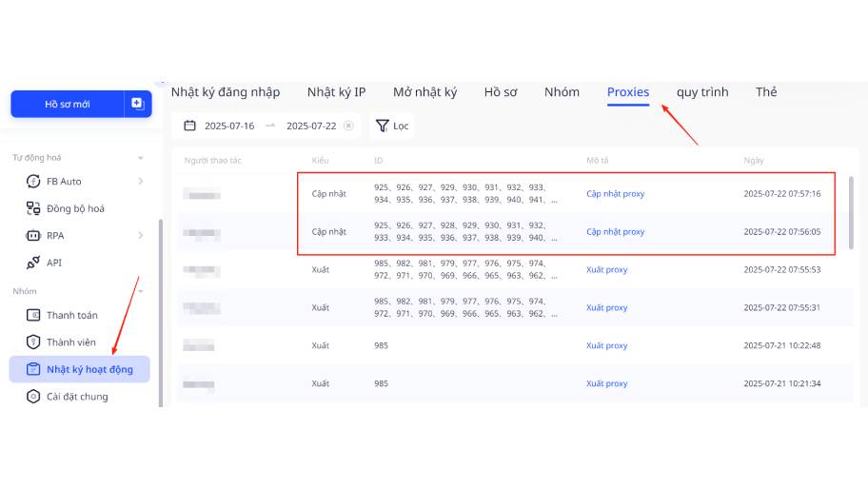Click the RPA robot icon
Image resolution: width=868 pixels, height=488 pixels.
point(33,235)
